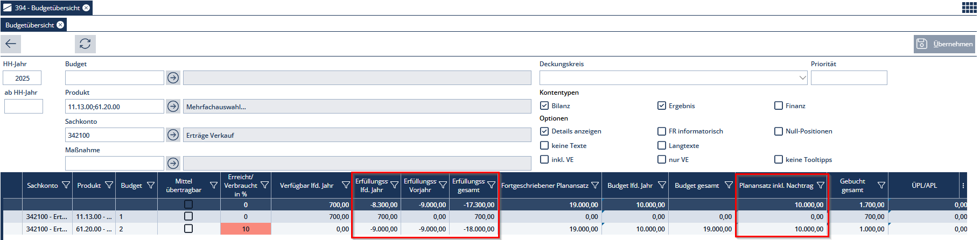980x240 pixels.
Task: Filter the Verfügbar lfd. Jahr column
Action: (346, 185)
